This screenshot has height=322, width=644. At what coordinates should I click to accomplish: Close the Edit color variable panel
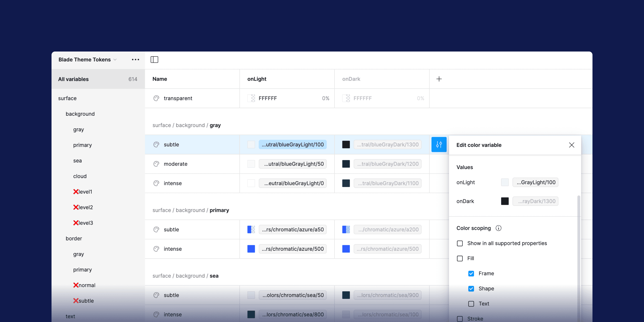pyautogui.click(x=571, y=145)
